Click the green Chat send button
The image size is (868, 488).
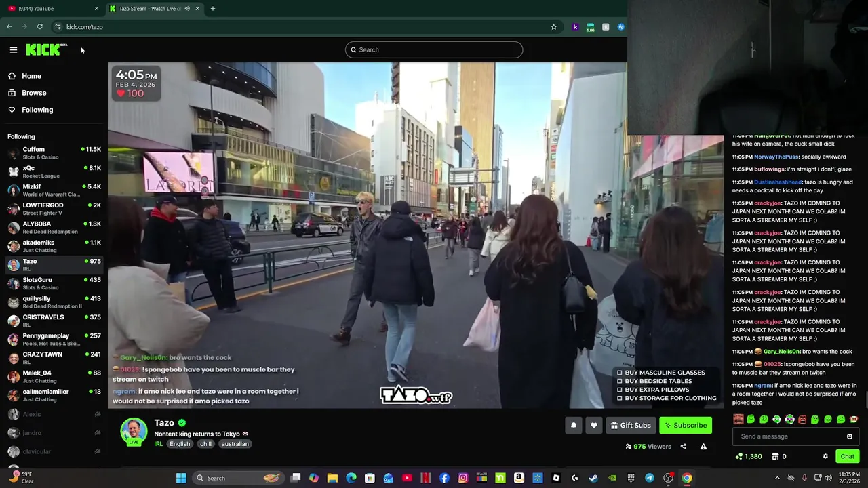pos(847,456)
